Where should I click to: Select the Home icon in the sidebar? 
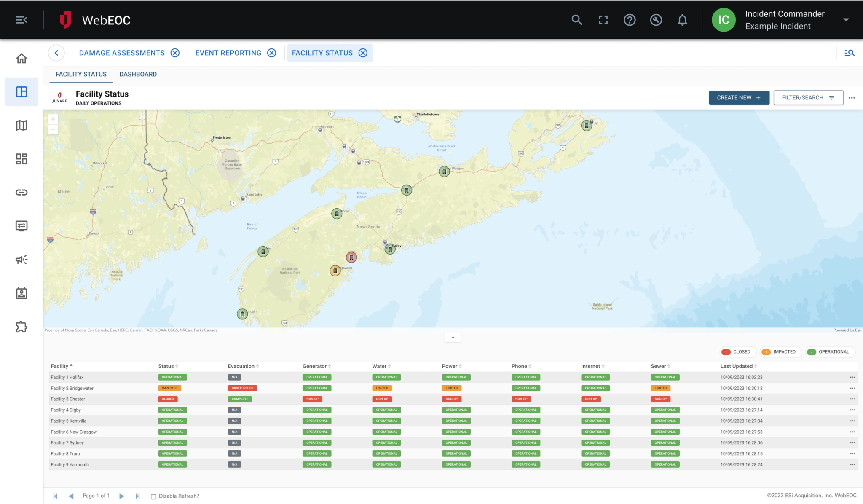[21, 58]
